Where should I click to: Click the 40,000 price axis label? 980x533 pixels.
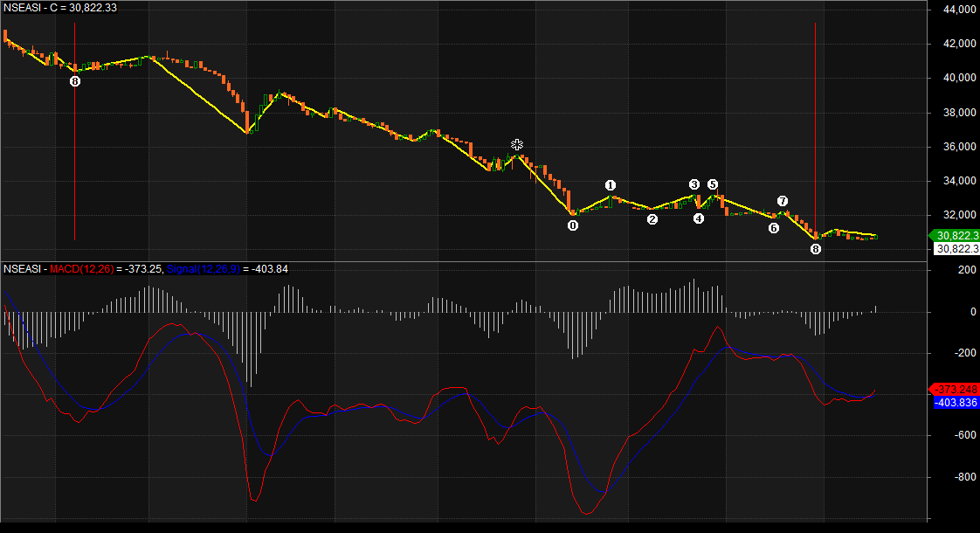(959, 78)
